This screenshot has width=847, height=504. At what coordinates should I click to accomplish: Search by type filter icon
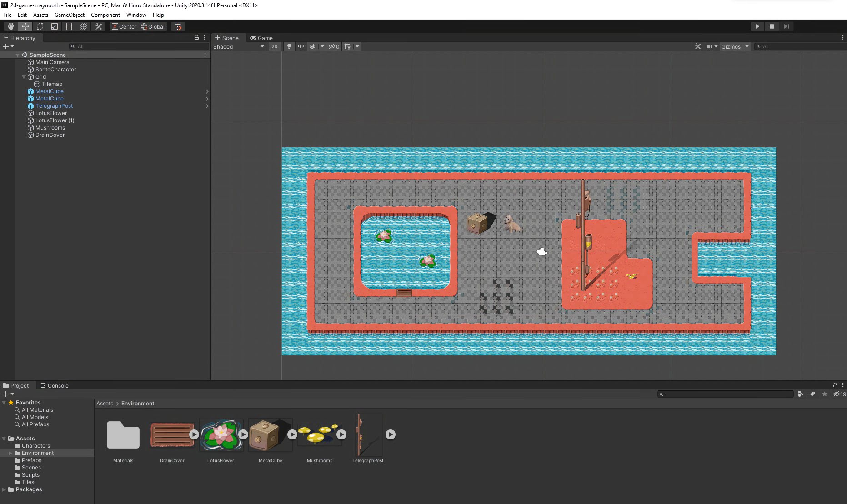800,394
